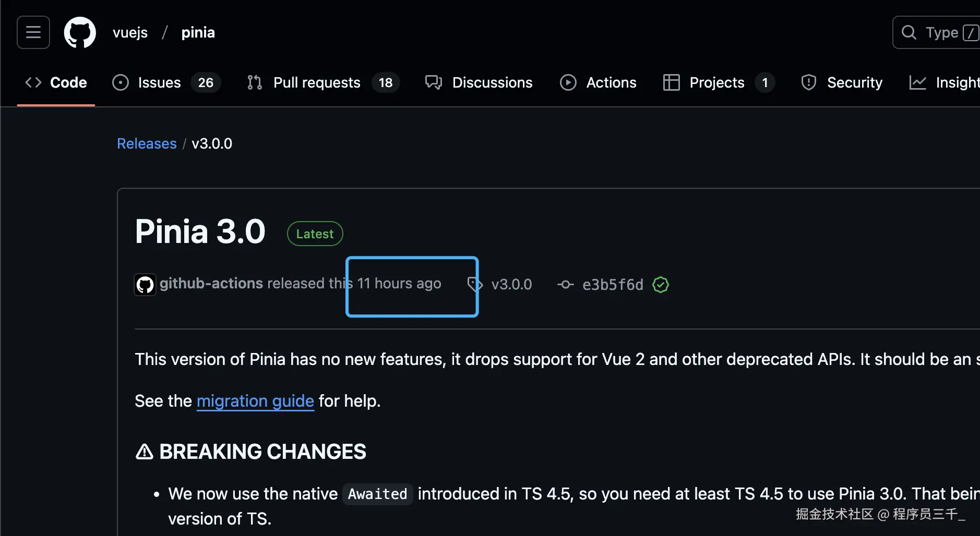Open the Code tab
The image size is (980, 536).
56,82
